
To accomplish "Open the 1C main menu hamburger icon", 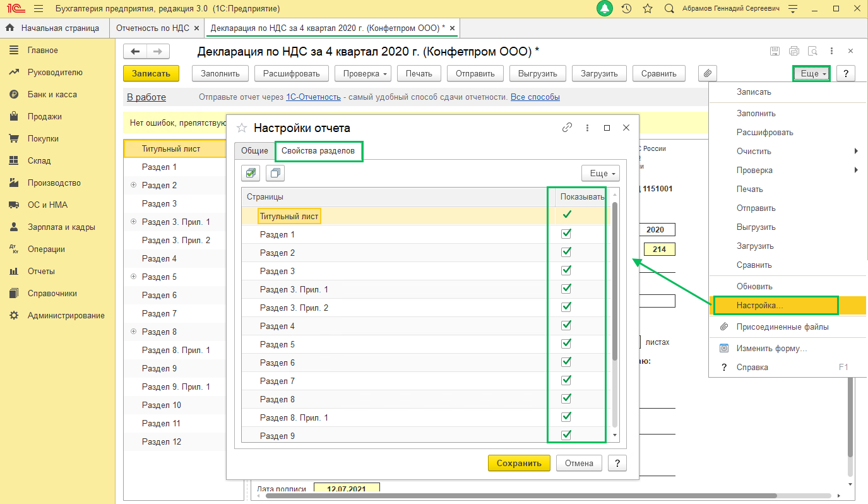I will 38,9.
